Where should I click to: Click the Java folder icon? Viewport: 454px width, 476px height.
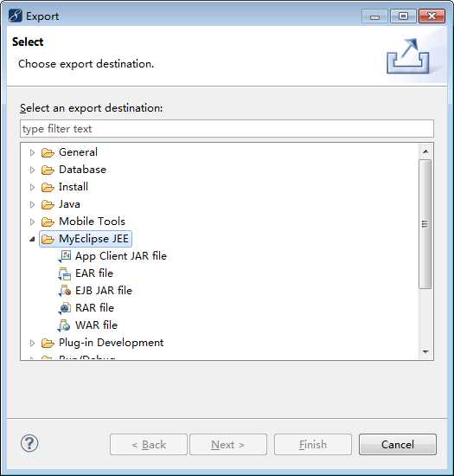click(48, 204)
